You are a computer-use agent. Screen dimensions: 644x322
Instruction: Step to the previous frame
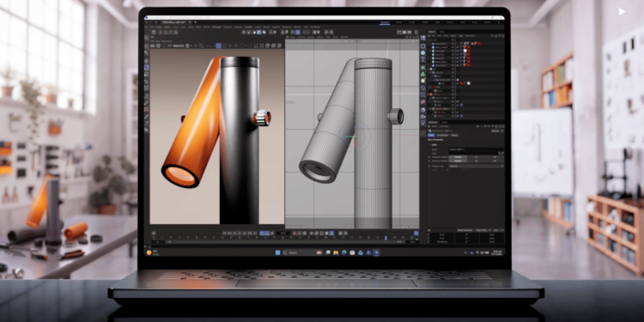(234, 234)
